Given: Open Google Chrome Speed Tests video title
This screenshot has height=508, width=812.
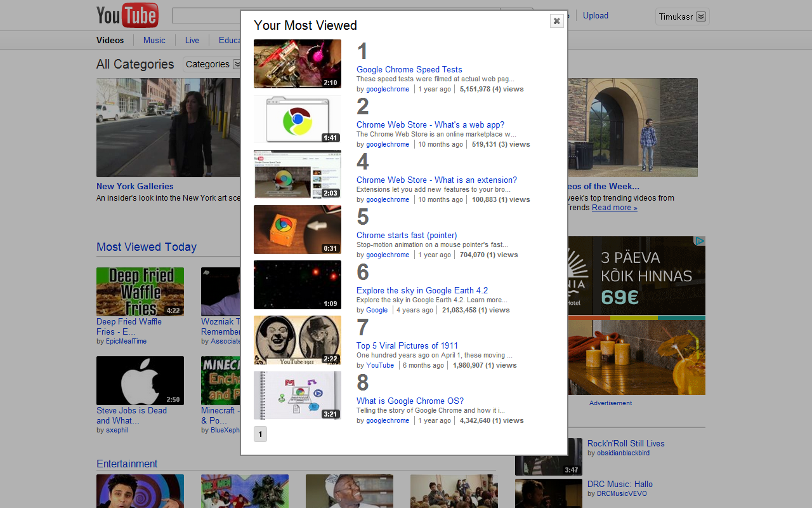Looking at the screenshot, I should point(409,70).
